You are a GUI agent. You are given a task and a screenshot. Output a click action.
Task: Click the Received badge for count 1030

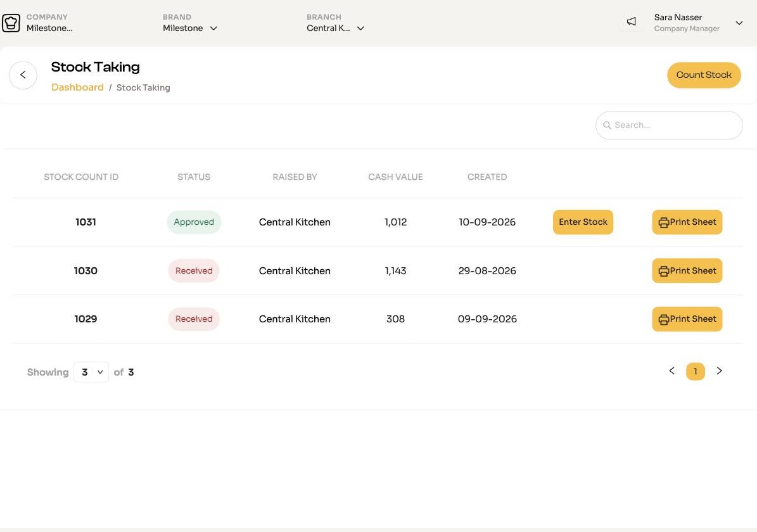194,271
